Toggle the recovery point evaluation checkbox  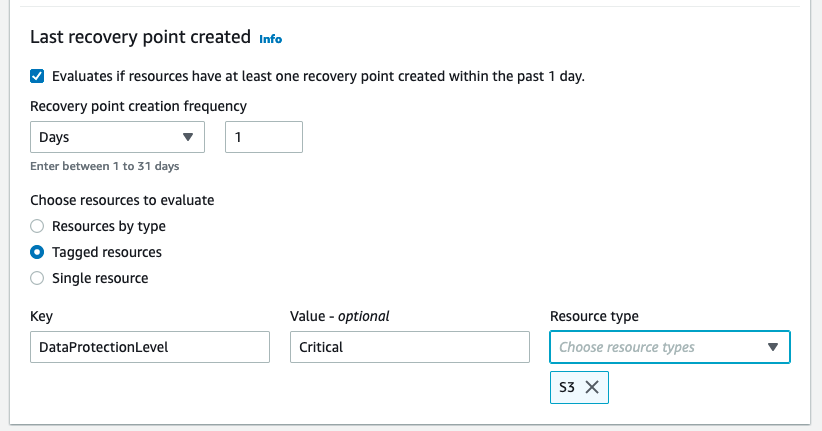[37, 75]
